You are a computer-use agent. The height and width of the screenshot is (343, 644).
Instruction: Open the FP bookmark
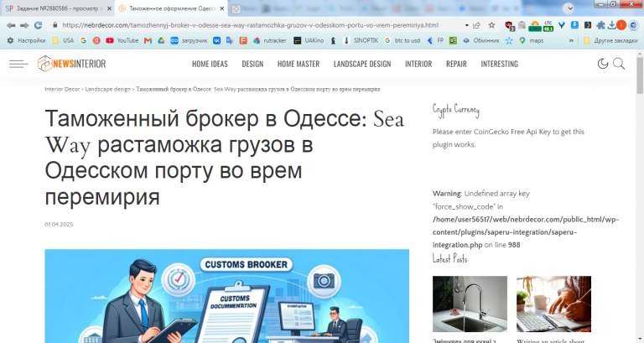[x=436, y=40]
